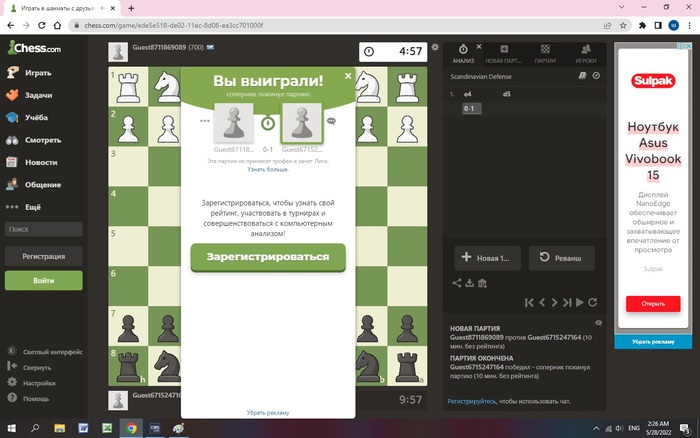
Task: Open taskbar search
Action: tap(35, 428)
